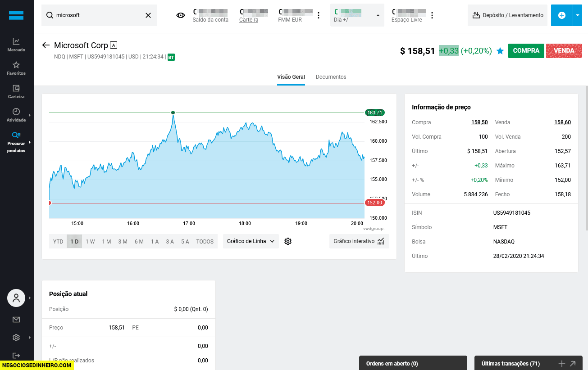588x370 pixels.
Task: Click the 163.71 high marker on chart
Action: tap(375, 113)
